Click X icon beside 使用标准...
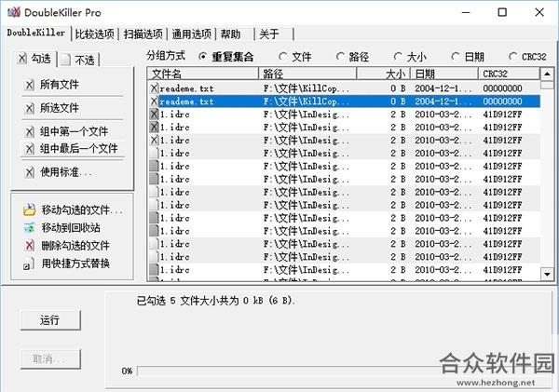The image size is (559, 392). [30, 173]
